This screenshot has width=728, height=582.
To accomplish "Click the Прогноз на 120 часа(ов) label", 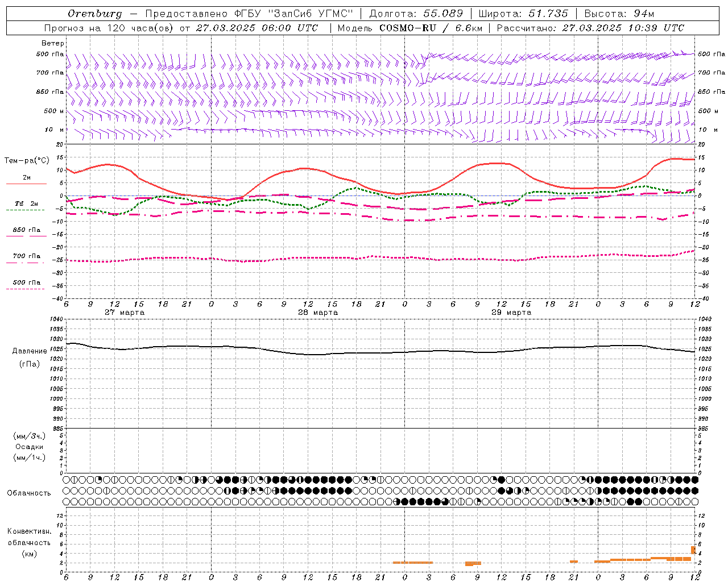I will pos(109,28).
